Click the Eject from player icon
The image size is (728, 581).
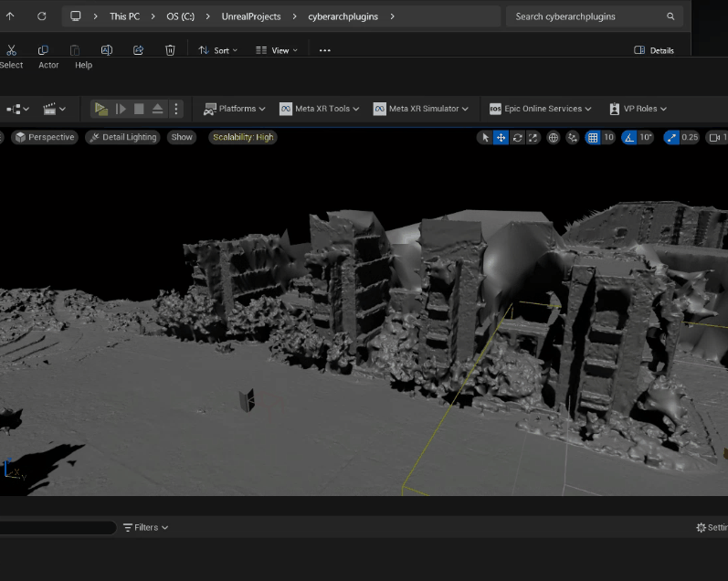click(157, 109)
